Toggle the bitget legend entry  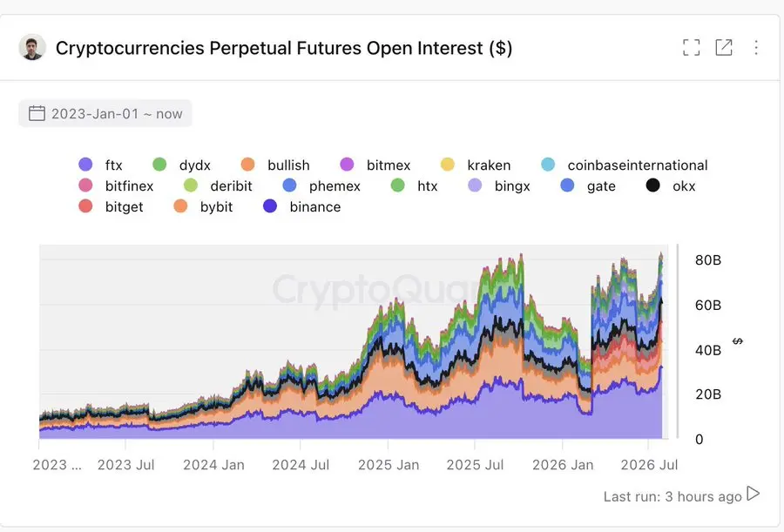click(111, 206)
